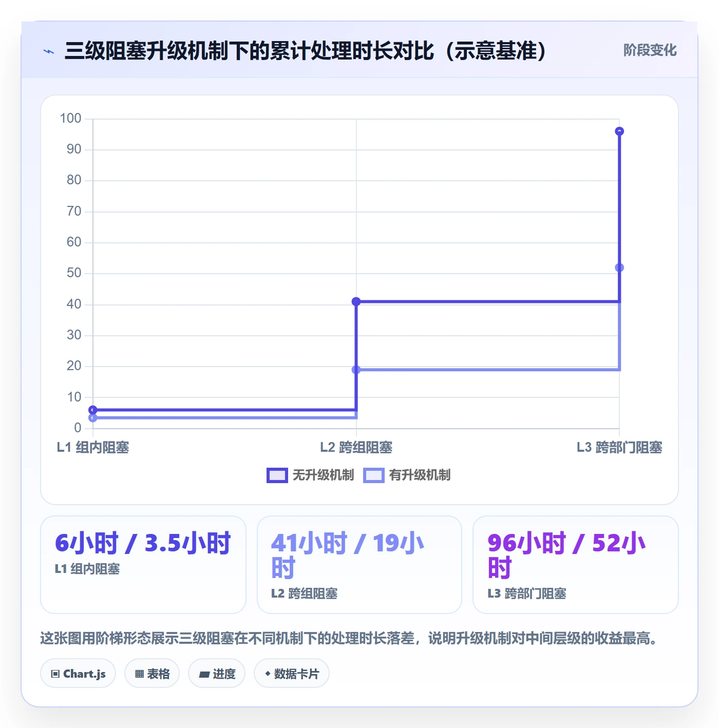
Task: Click the 阶段变化 label in the header
Action: coord(650,50)
